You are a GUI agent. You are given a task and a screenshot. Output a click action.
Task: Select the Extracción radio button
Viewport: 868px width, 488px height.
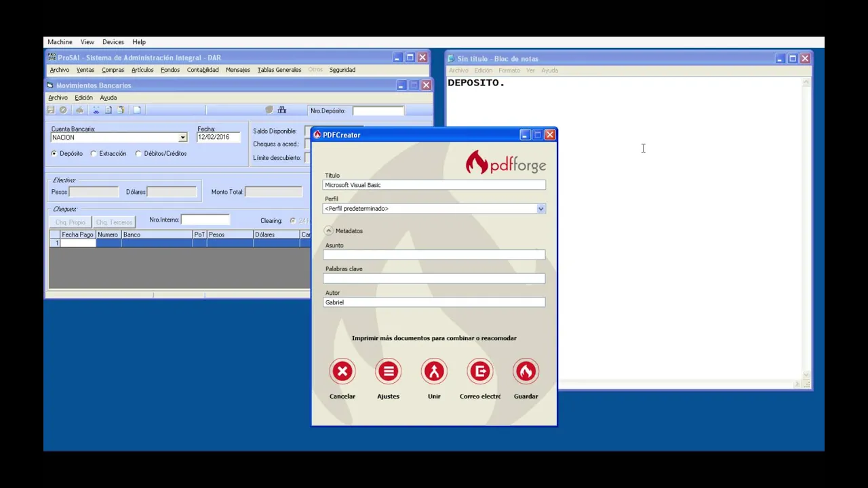(x=94, y=154)
